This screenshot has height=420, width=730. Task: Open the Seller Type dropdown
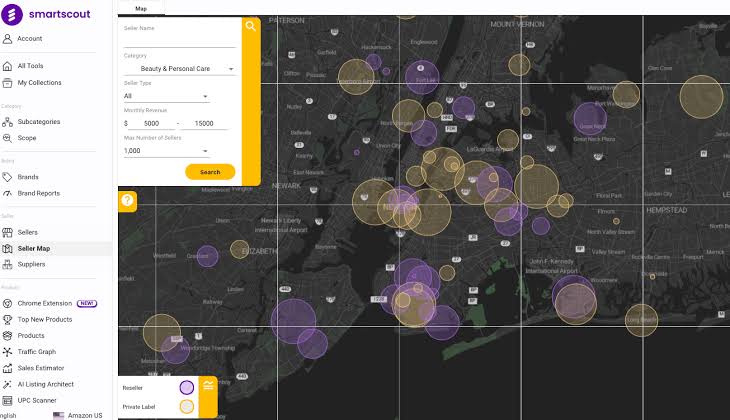coord(166,96)
